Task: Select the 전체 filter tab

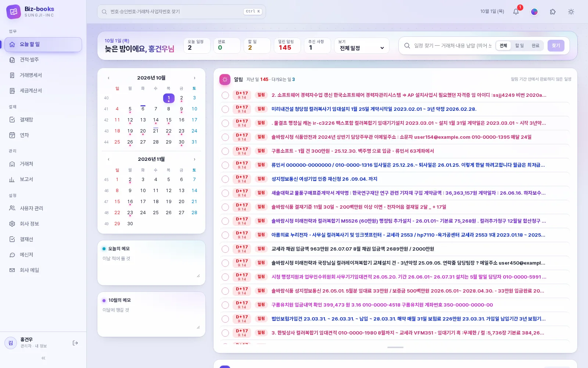Action: (503, 46)
